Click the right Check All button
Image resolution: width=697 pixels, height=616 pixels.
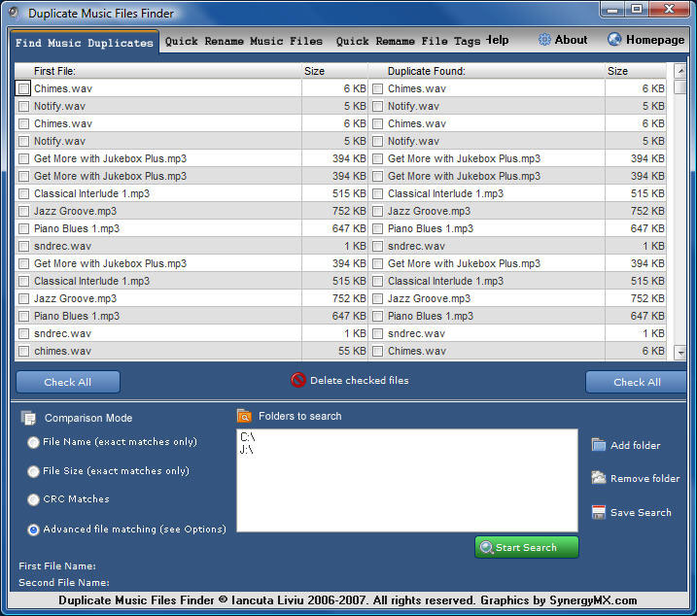[636, 382]
